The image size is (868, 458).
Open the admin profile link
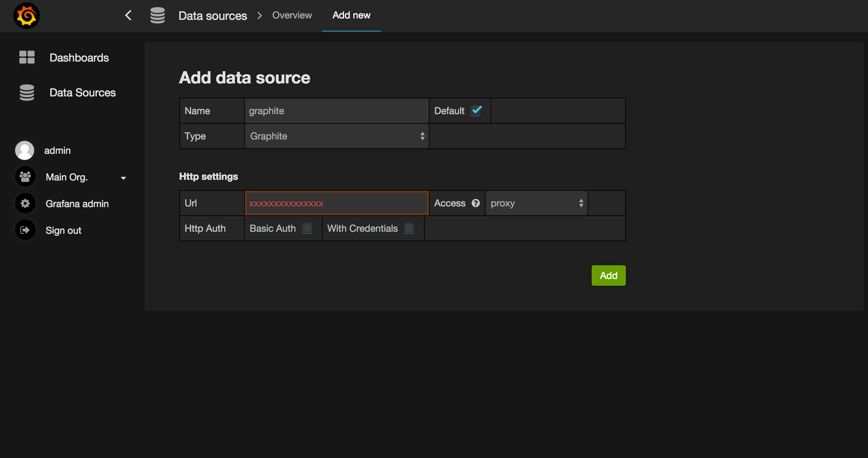[57, 150]
